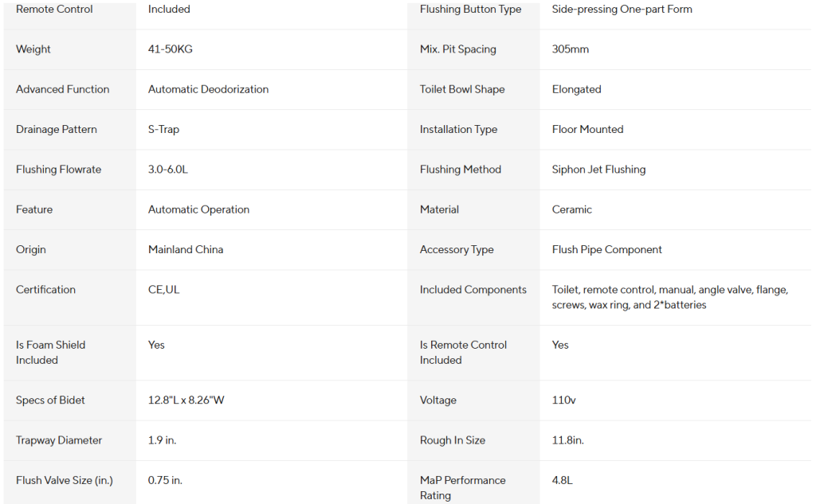Select the S-Trap drainage pattern value
Image resolution: width=816 pixels, height=504 pixels.
pyautogui.click(x=163, y=129)
